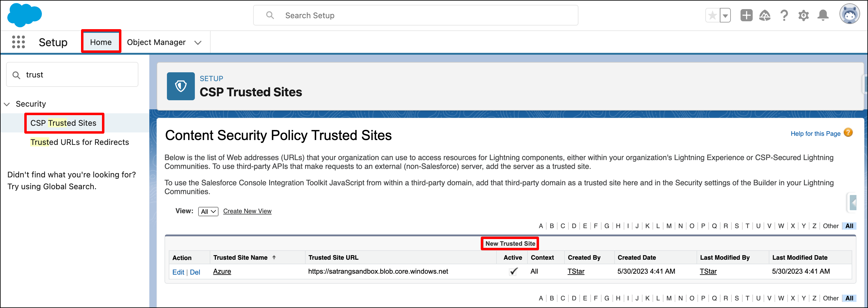Select 'All' in bottom alphabet bar

849,298
